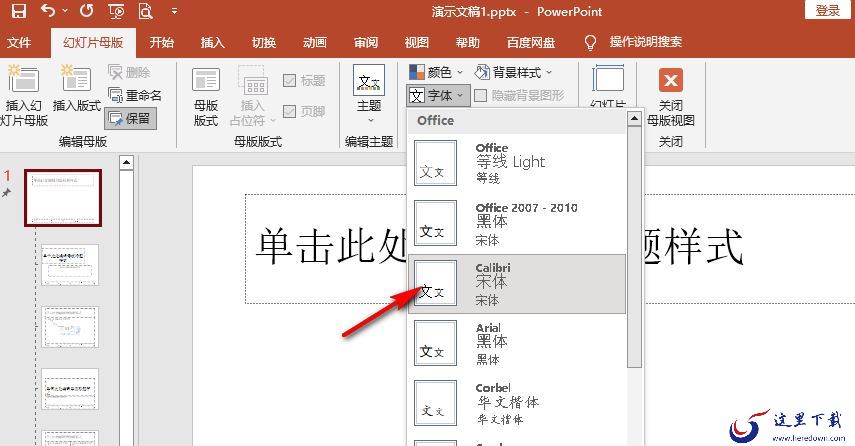Click into the 操作说明搜索 search field

(x=646, y=42)
